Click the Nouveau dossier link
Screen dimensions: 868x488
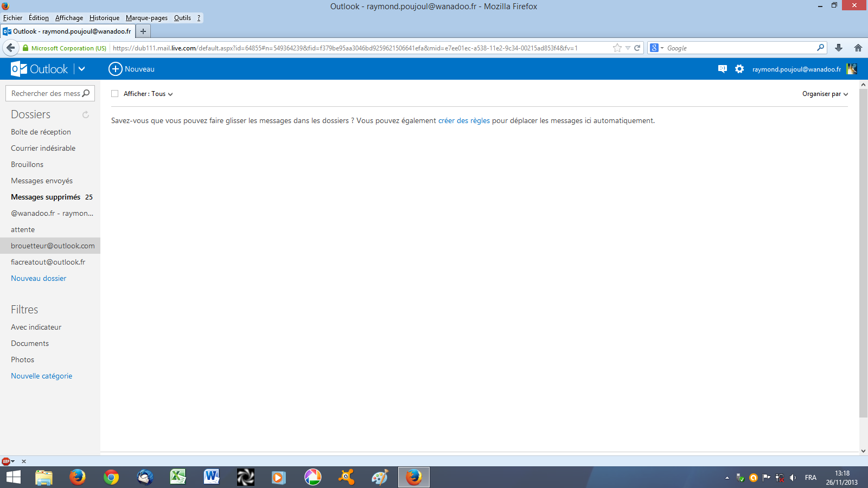pos(39,278)
